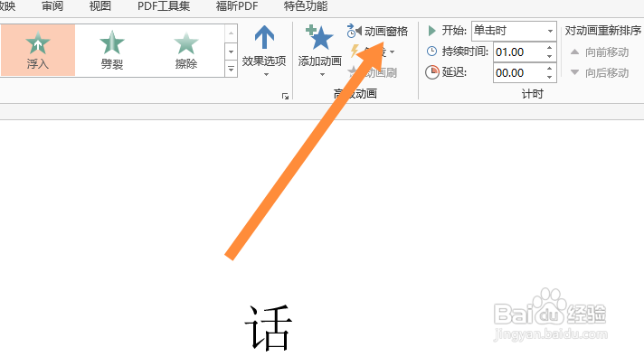Click 添加动画 add animation button
This screenshot has height=357, width=644.
pos(320,51)
